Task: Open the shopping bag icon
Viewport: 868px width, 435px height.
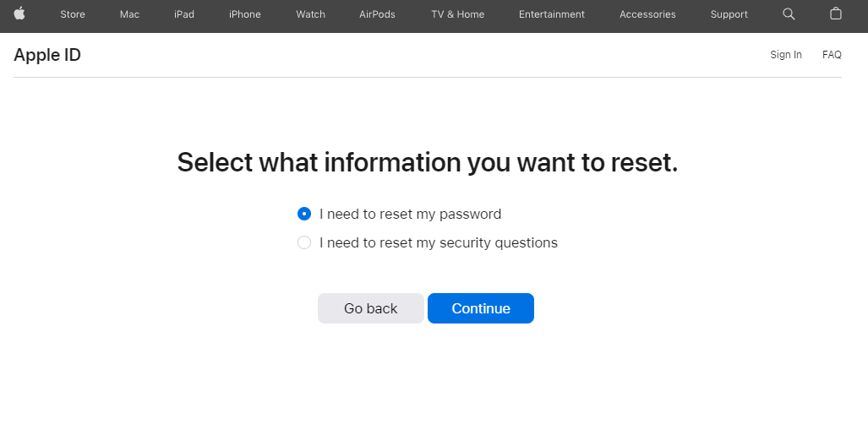Action: (x=836, y=14)
